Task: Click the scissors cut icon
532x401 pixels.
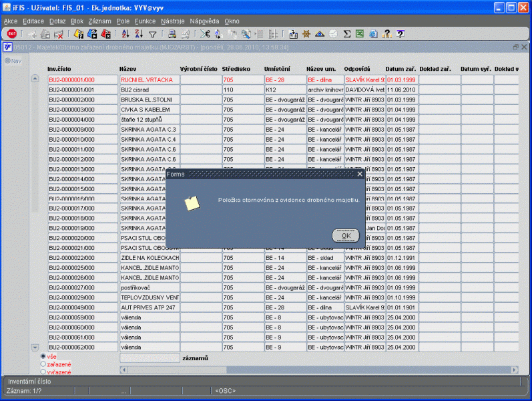Action: pyautogui.click(x=205, y=33)
